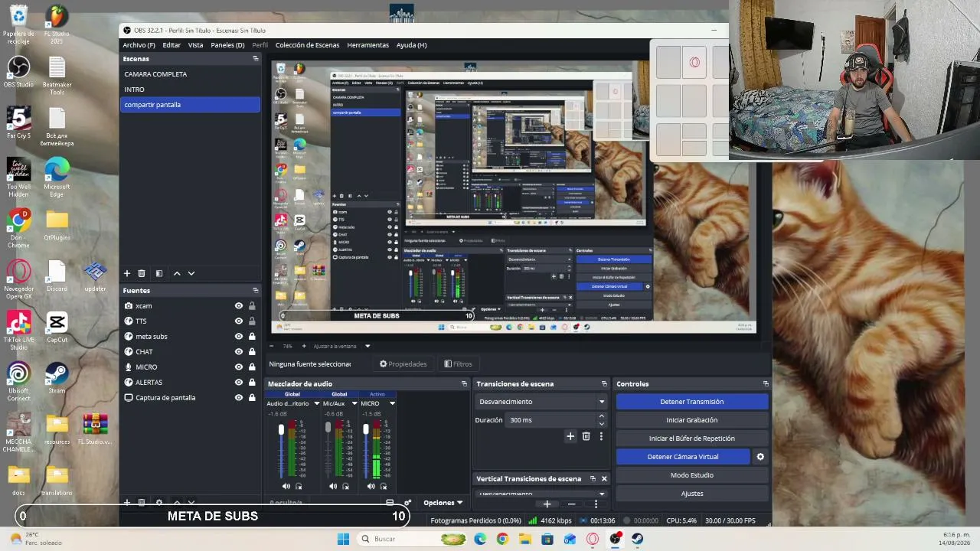
Task: Open Ajustes in Controles panel
Action: pos(692,494)
